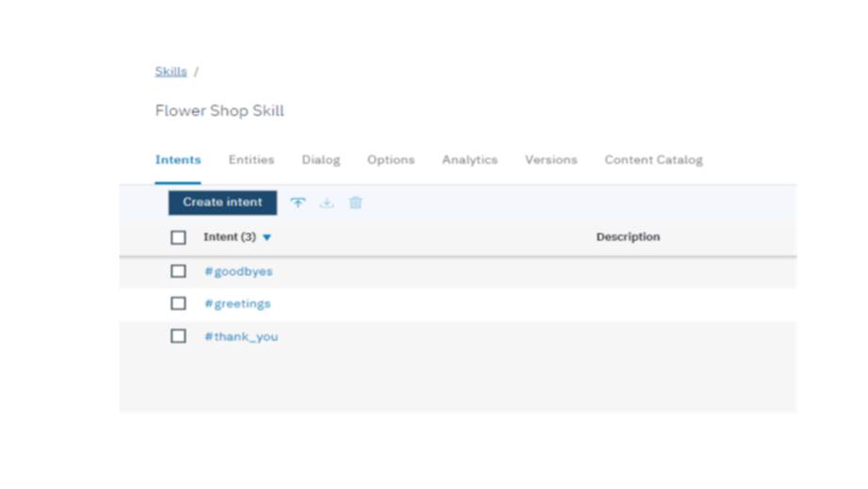View the Analytics tab
Screen dimensions: 868x489
click(470, 160)
